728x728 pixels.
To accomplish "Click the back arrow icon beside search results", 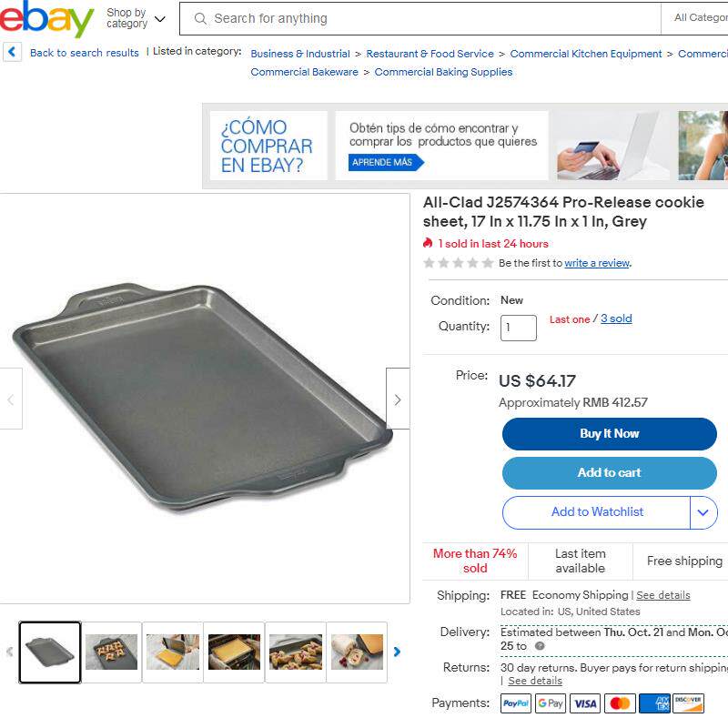I will coord(12,52).
